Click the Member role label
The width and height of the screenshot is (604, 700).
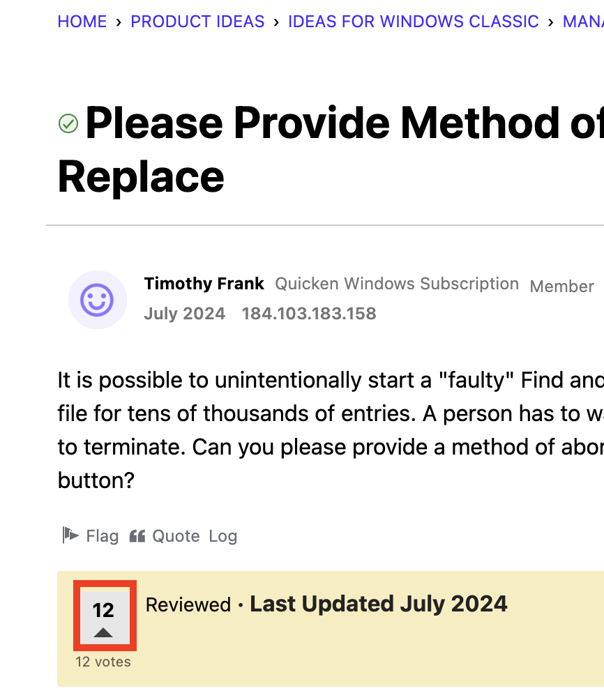(x=561, y=286)
